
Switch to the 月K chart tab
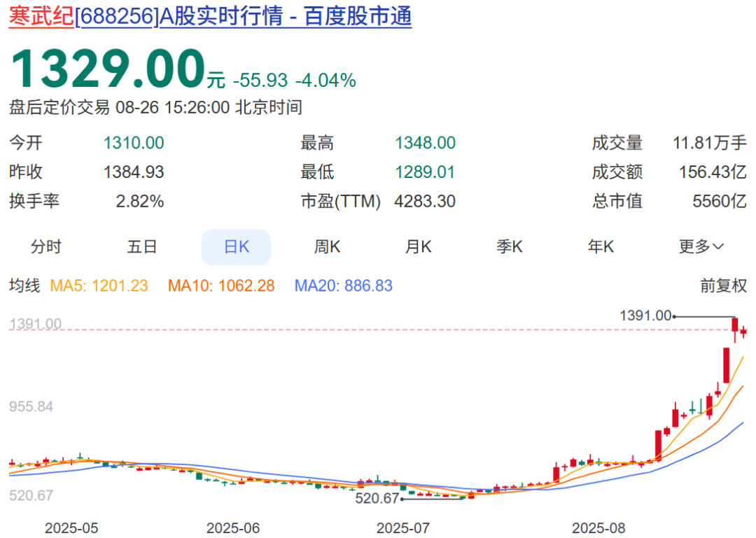(418, 247)
